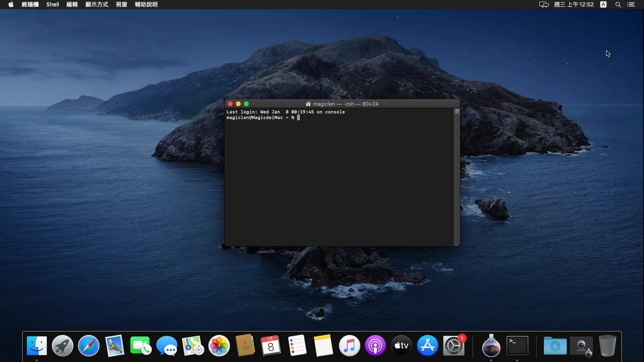
Task: Restore the minimized installer window thumbnail in Dock
Action: coord(581,346)
